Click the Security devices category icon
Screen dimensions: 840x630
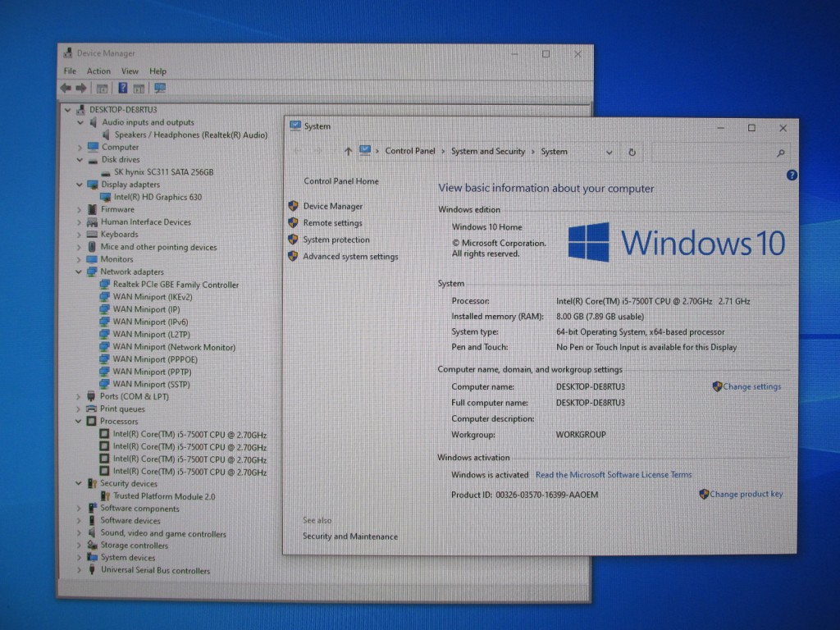click(x=92, y=483)
